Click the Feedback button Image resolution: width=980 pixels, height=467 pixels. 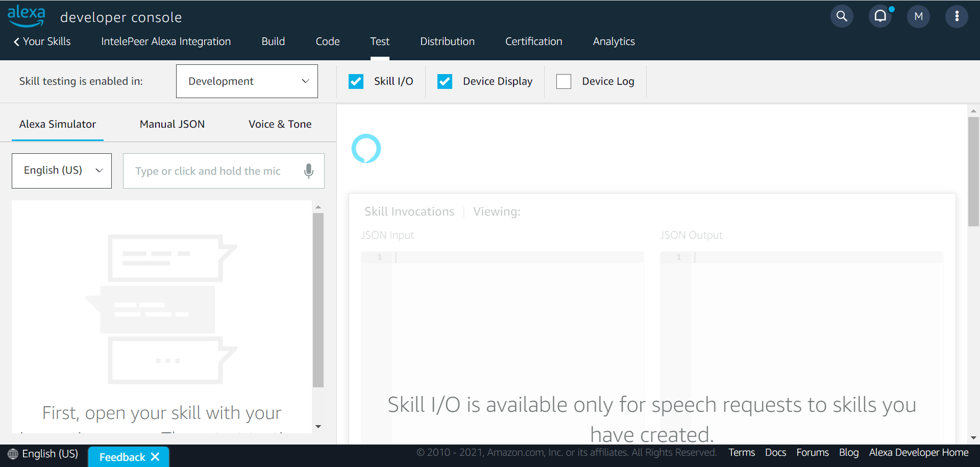[129, 457]
